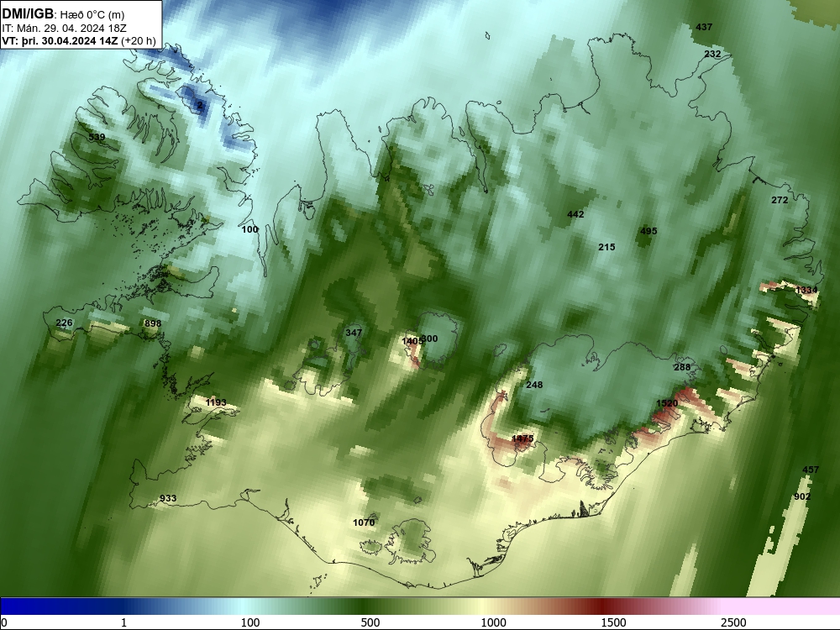Click the 1334 value label
The width and height of the screenshot is (840, 630).
tap(806, 290)
